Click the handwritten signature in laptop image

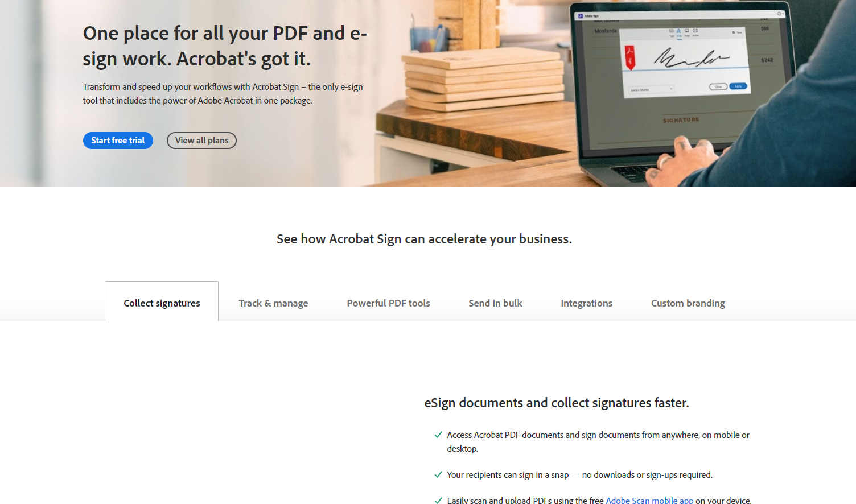click(x=690, y=58)
